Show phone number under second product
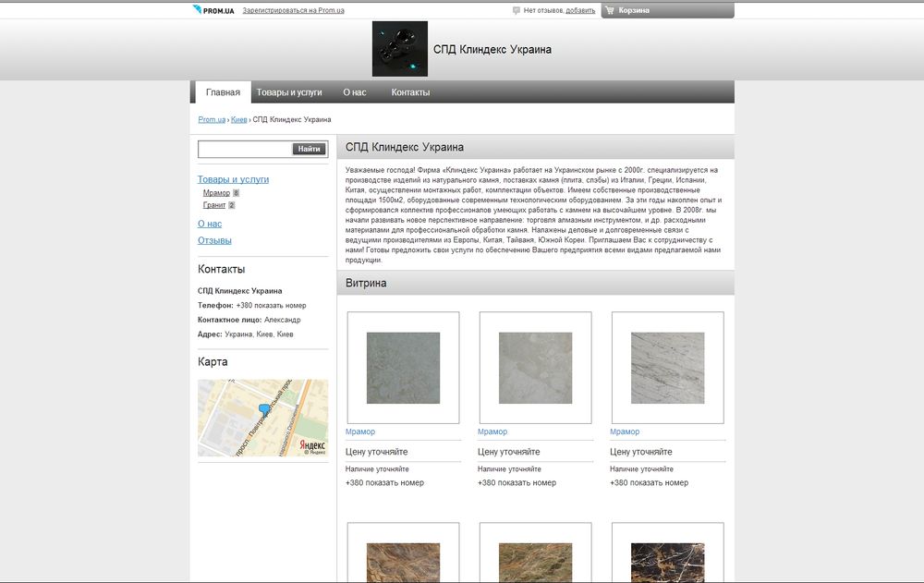Viewport: 924px width, 583px height. 517,483
